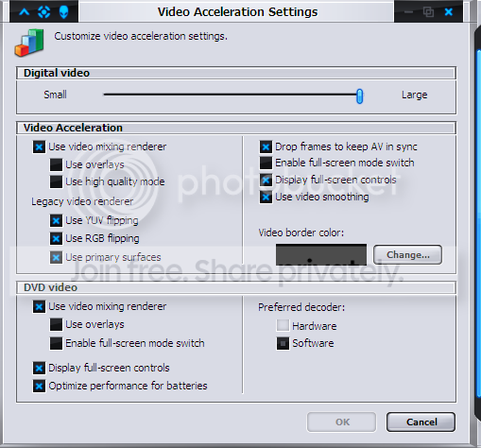Click the Video border color: label

(x=301, y=233)
